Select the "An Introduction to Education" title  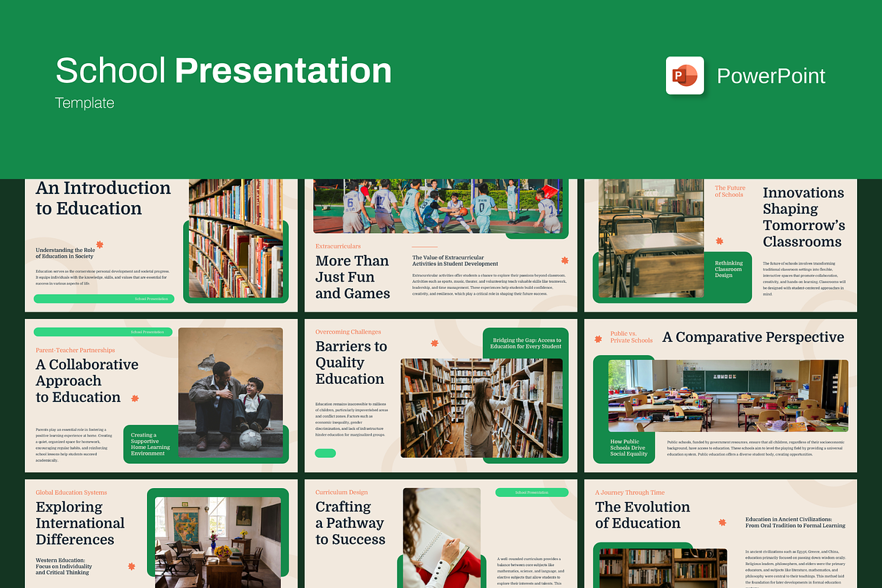pos(103,198)
